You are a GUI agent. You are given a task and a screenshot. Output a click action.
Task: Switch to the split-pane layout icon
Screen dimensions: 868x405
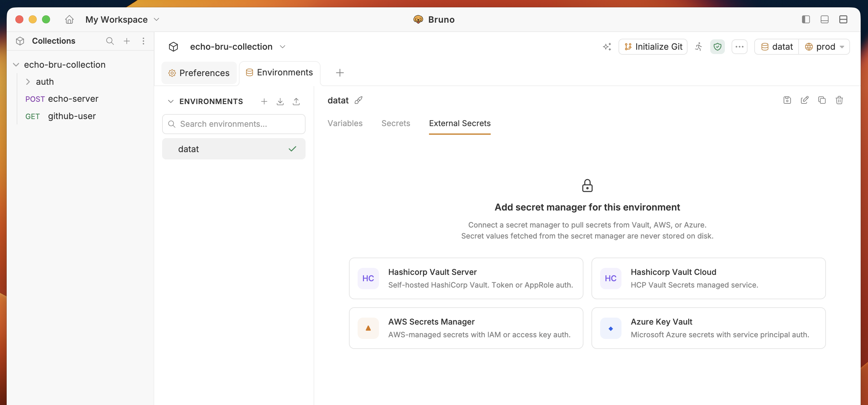coord(843,20)
